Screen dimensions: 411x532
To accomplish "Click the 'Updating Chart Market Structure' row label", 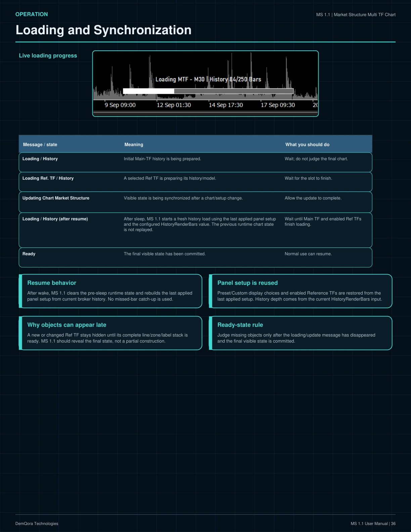I will [56, 198].
